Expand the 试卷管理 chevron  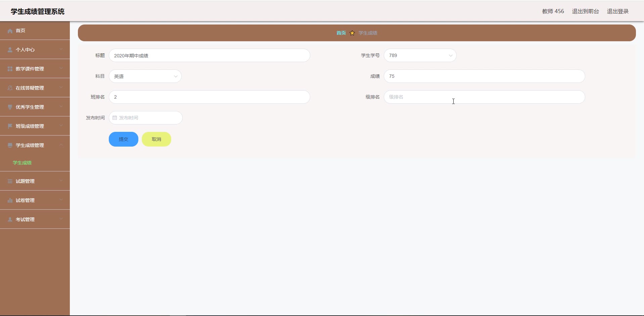click(x=61, y=200)
